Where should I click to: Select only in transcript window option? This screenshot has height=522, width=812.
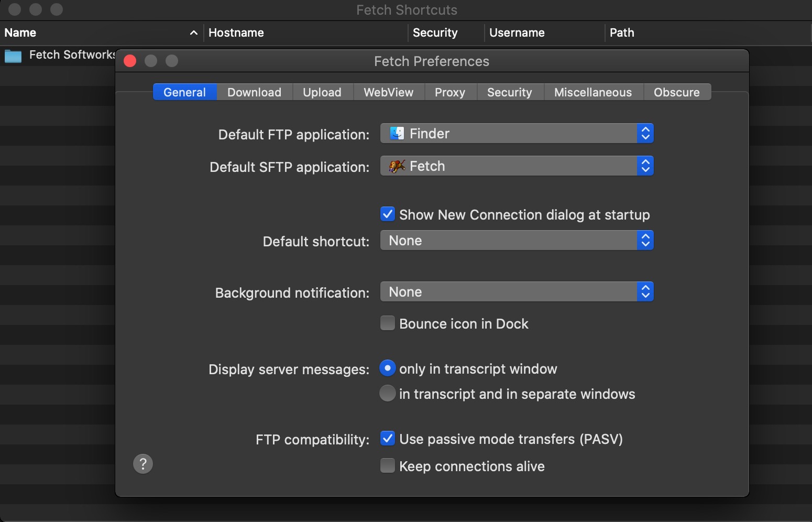(x=387, y=368)
